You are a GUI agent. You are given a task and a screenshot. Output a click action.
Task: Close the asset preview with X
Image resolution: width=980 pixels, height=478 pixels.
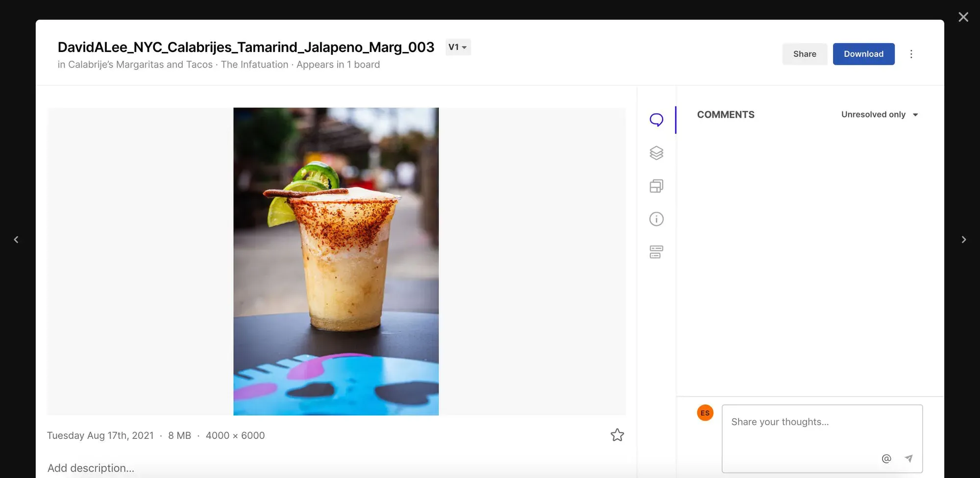point(963,17)
